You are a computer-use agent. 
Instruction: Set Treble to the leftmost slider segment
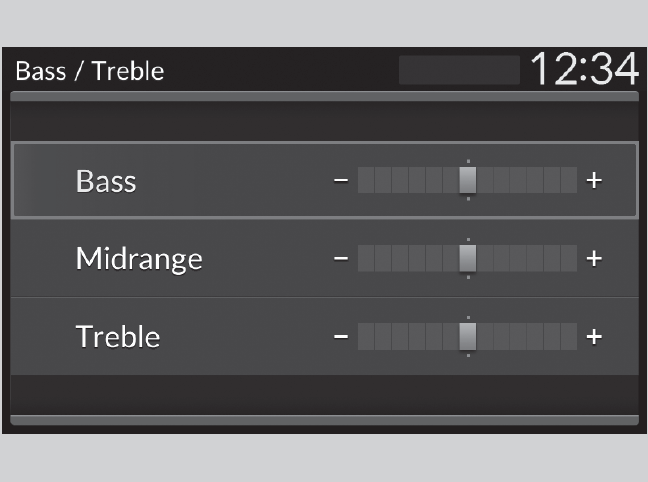366,336
